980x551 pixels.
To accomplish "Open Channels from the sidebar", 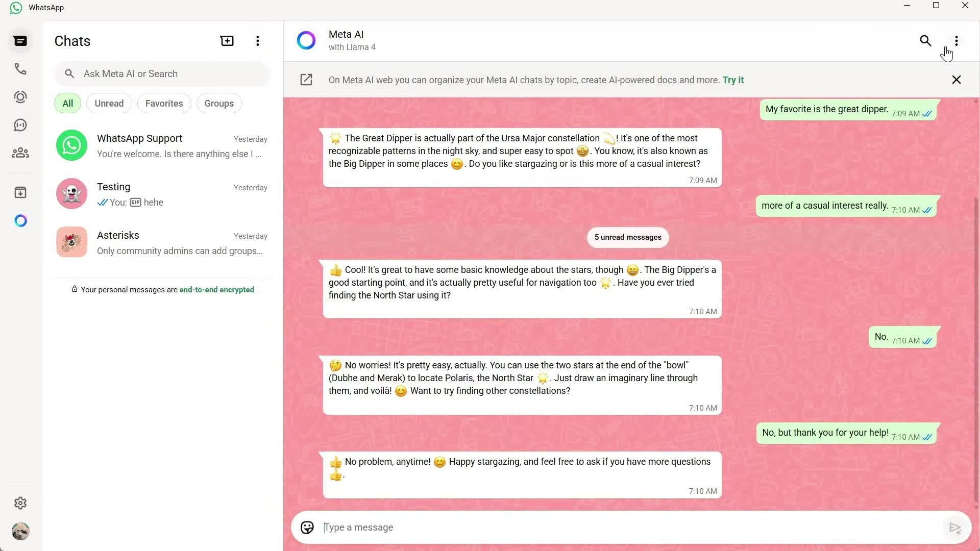I will pos(20,125).
